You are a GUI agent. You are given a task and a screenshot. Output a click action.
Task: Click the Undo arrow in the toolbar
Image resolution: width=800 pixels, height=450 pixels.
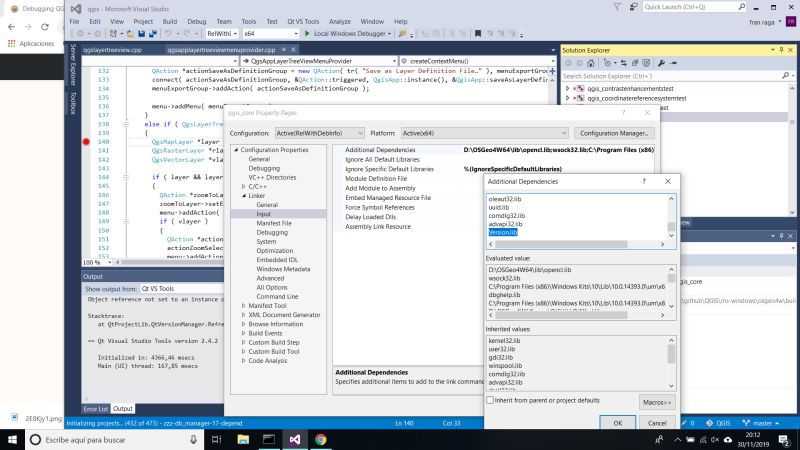coord(168,34)
